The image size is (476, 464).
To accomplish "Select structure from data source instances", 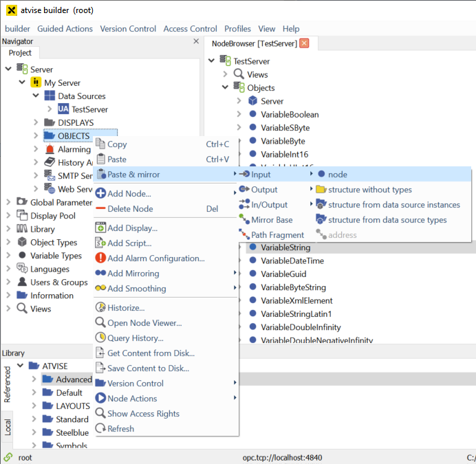I will (x=393, y=205).
